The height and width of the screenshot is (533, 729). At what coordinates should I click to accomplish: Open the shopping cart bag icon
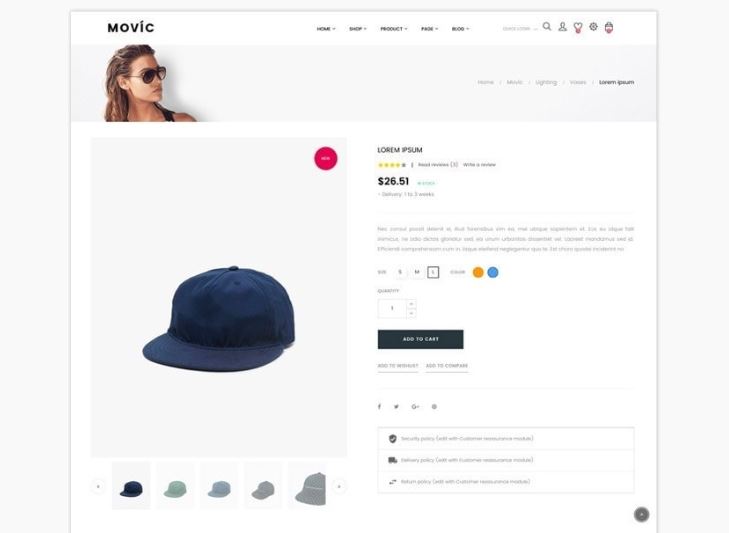609,27
